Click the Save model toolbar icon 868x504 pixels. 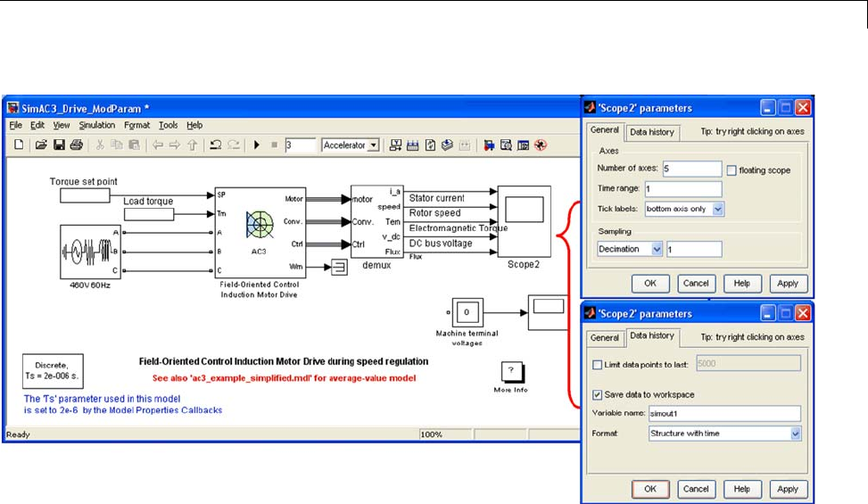click(59, 145)
